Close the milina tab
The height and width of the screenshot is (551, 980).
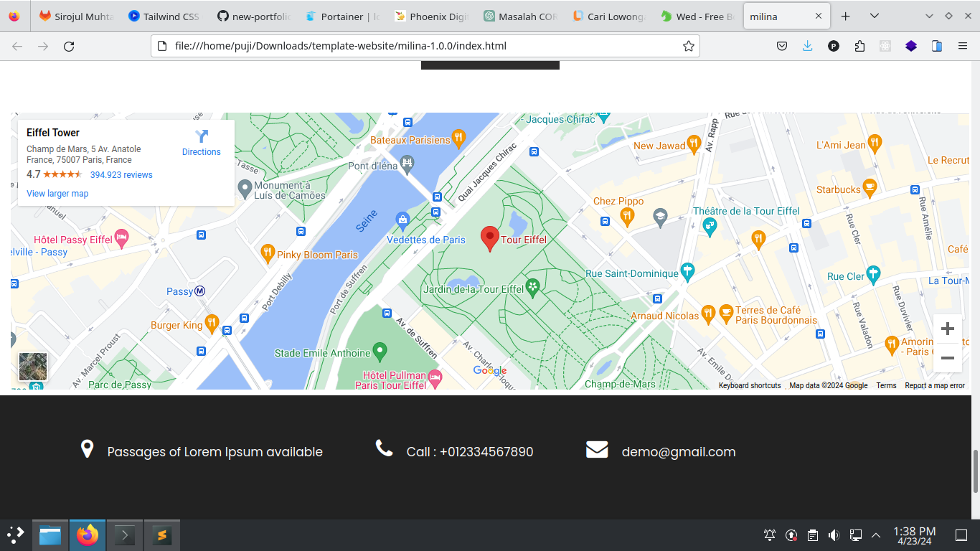click(x=819, y=16)
